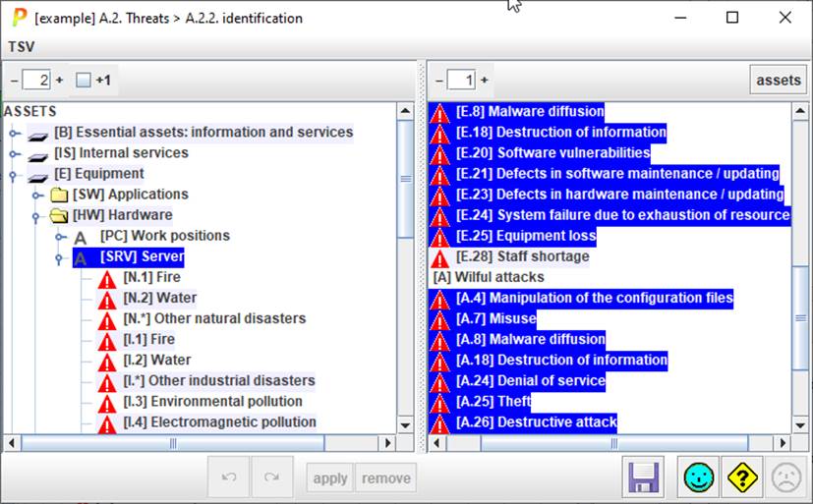Click the apply button
Viewport: 813px width, 504px height.
[329, 478]
